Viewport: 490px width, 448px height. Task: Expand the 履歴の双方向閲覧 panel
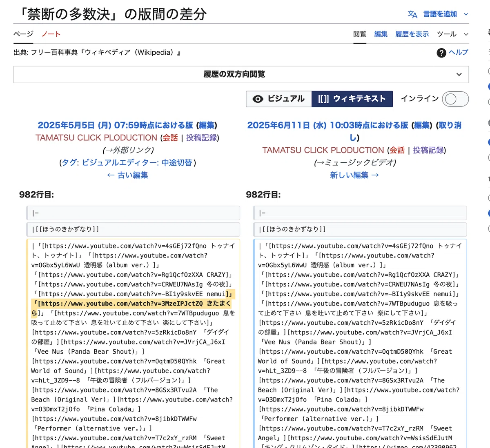[241, 74]
